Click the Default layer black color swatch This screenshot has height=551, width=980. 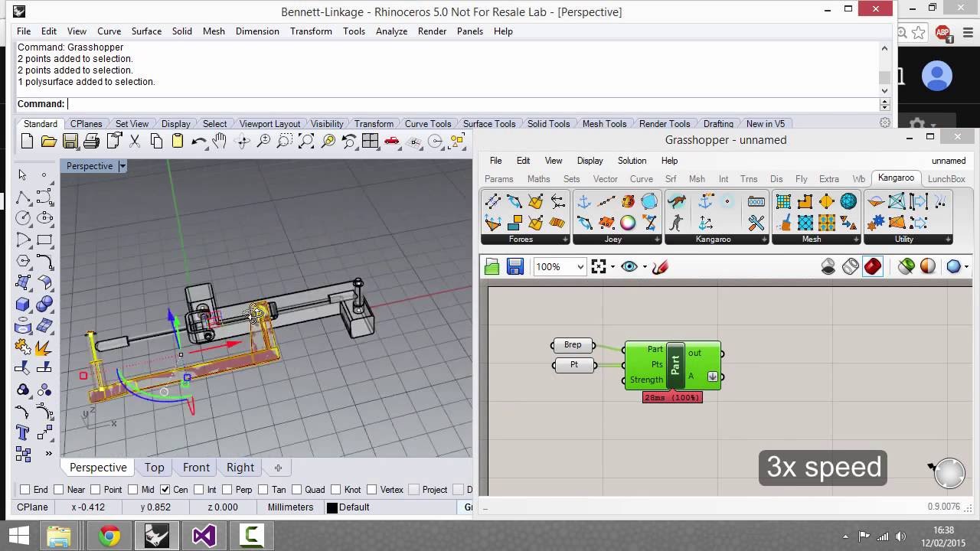[x=332, y=507]
